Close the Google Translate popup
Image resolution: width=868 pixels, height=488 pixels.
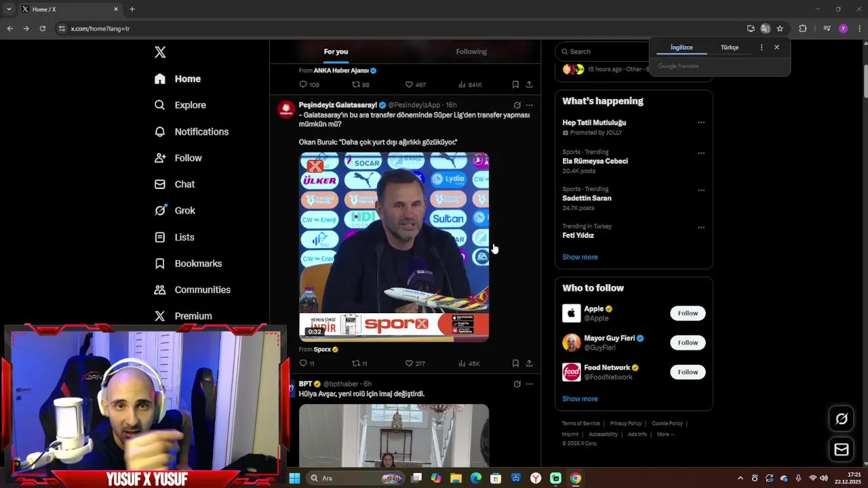(776, 47)
